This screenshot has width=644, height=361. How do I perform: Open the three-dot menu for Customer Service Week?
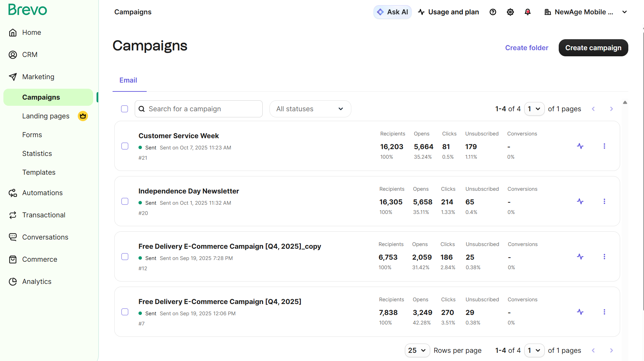[x=604, y=146]
